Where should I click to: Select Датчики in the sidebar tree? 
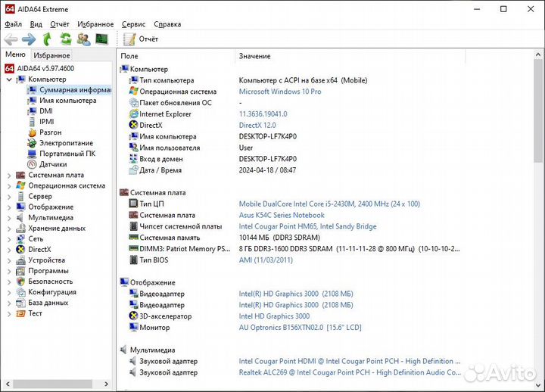click(x=53, y=164)
